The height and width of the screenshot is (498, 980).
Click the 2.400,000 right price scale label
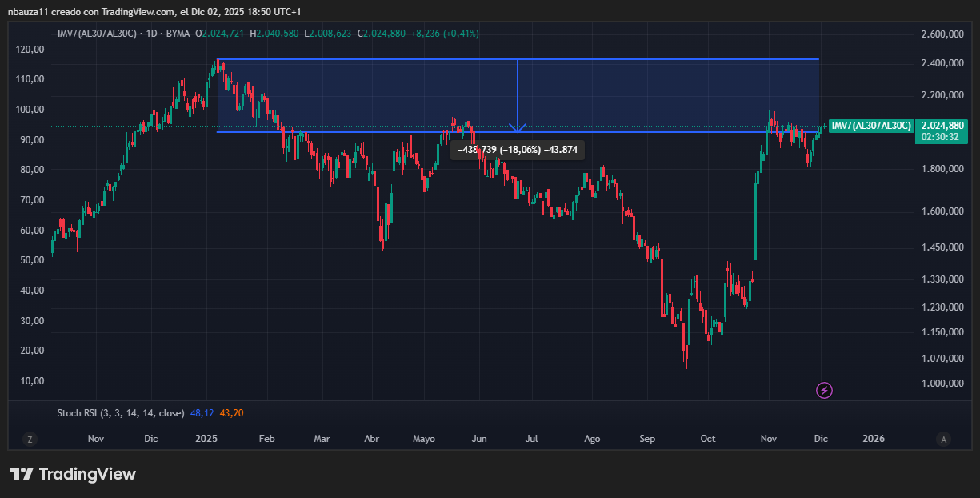(x=942, y=63)
